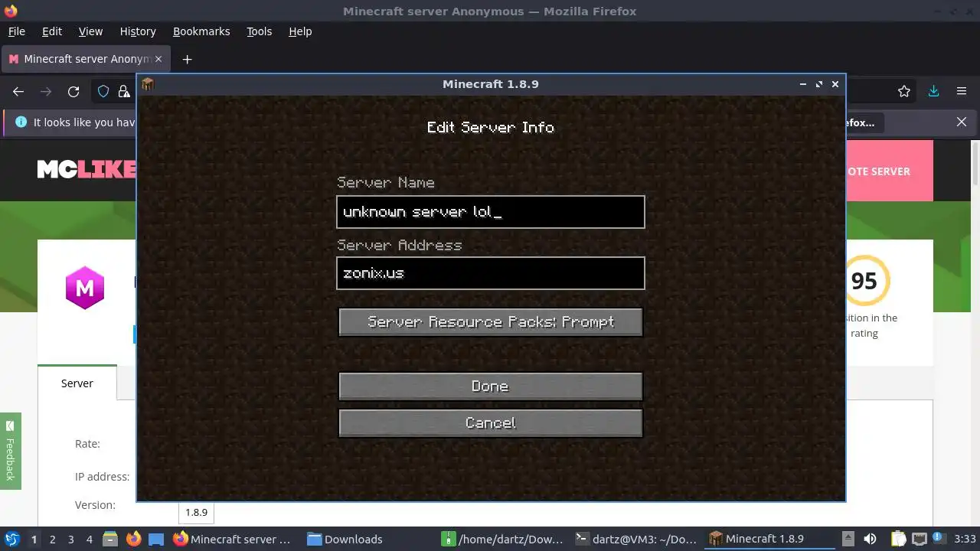This screenshot has width=980, height=551.
Task: Open Firefox History menu
Action: tap(138, 31)
